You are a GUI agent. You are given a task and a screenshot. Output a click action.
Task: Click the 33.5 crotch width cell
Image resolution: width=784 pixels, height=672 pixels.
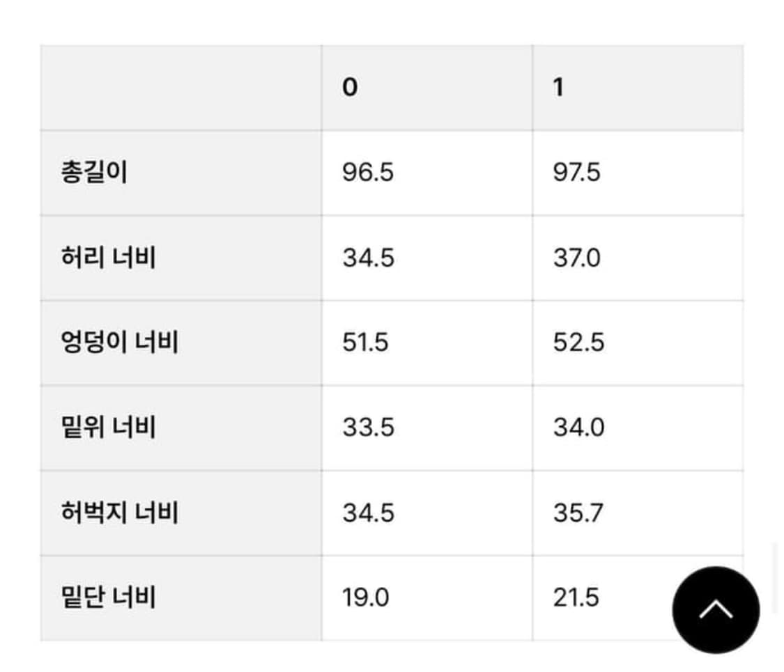[x=364, y=426]
